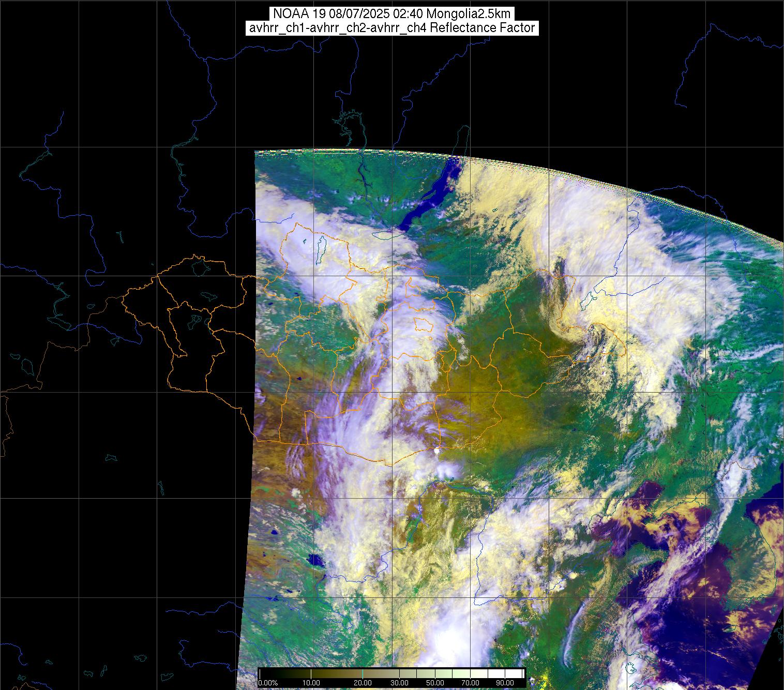Click the '20.00' tick label on the scale
The image size is (784, 690).
click(x=363, y=683)
